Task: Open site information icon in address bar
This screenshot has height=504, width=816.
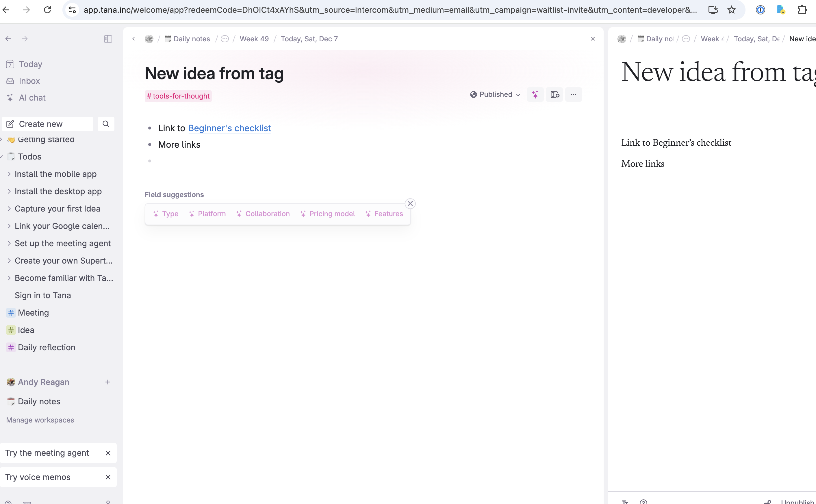Action: [72, 10]
